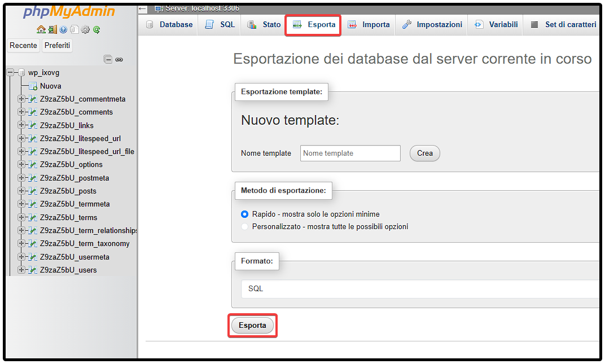Screen dimensions: 605x364
Task: Click table icon of Z9zaZ5bU_term_taxonomy
Action: 33,244
